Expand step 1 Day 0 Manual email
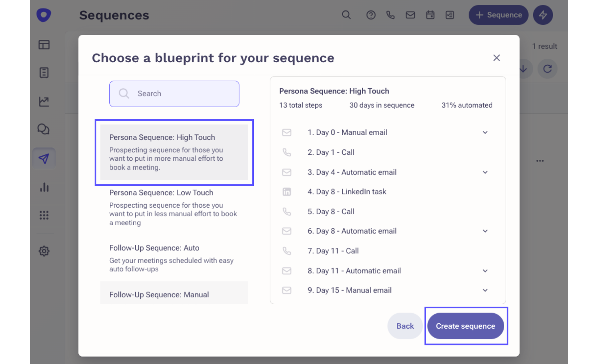This screenshot has height=364, width=598. tap(485, 132)
